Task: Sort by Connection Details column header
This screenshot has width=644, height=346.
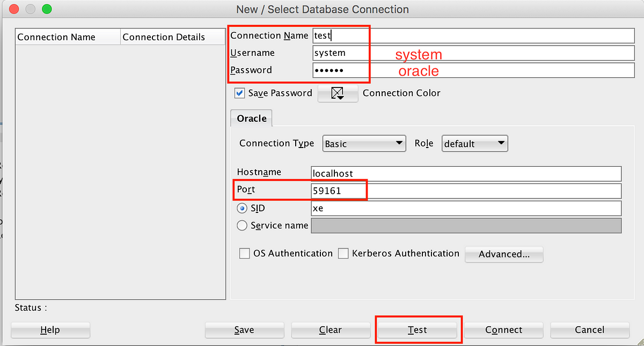Action: pyautogui.click(x=173, y=37)
